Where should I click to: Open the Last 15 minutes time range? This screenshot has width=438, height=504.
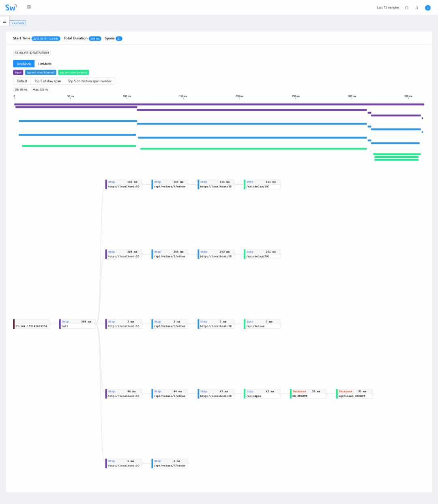coord(388,8)
